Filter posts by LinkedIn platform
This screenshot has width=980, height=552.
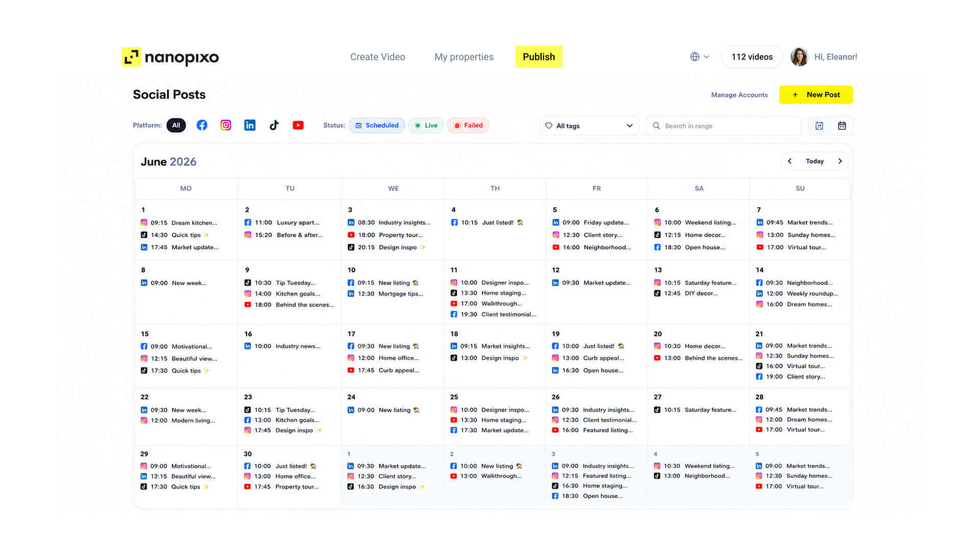tap(250, 125)
